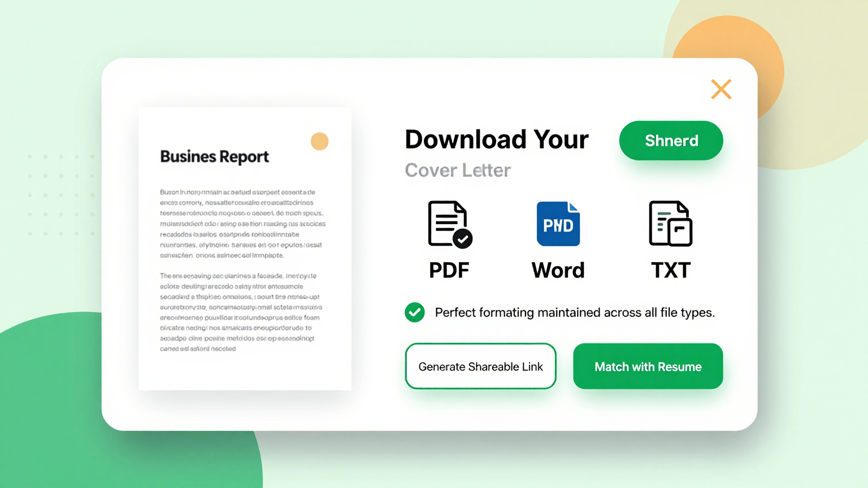Click the green checkmark circle icon
This screenshot has height=488, width=868.
[415, 312]
